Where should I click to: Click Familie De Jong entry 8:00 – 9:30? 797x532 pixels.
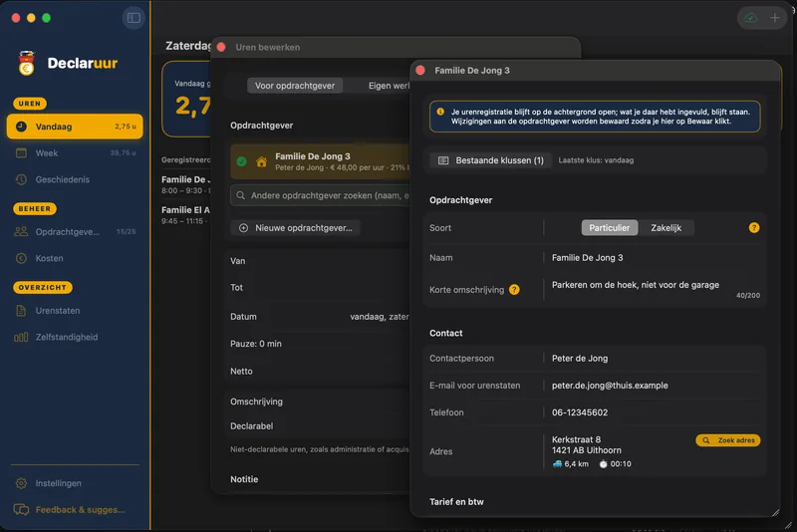pyautogui.click(x=185, y=184)
